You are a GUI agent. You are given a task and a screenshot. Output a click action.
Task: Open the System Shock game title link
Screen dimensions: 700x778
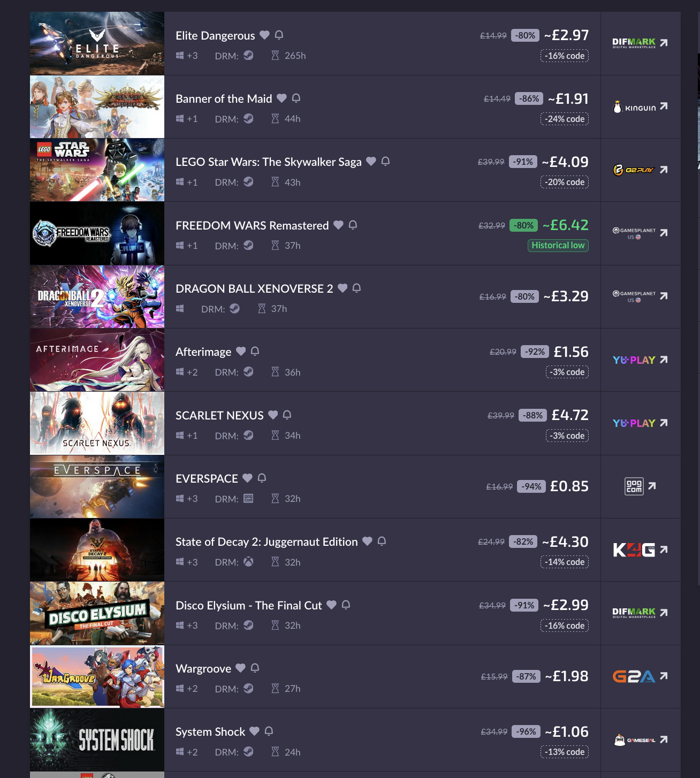(210, 731)
